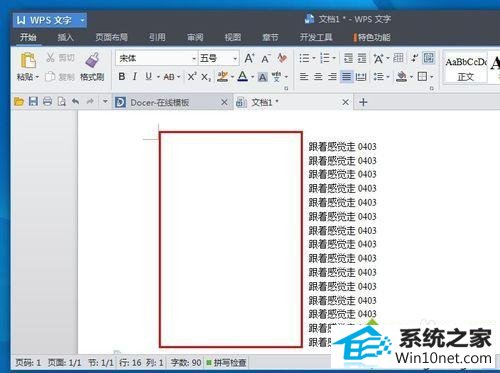Screen dimensions: 500x373
Task: Expand the bullet list dropdown arrow
Action: pyautogui.click(x=314, y=58)
